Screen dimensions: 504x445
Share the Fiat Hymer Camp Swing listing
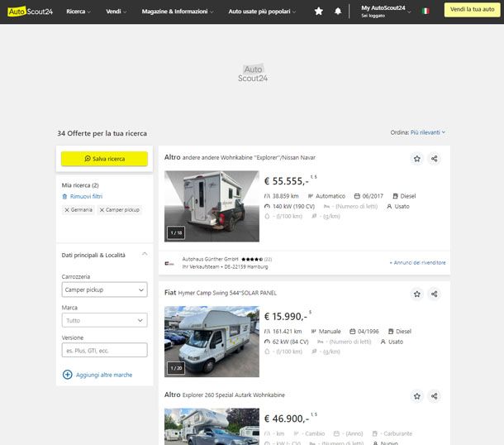click(x=435, y=294)
